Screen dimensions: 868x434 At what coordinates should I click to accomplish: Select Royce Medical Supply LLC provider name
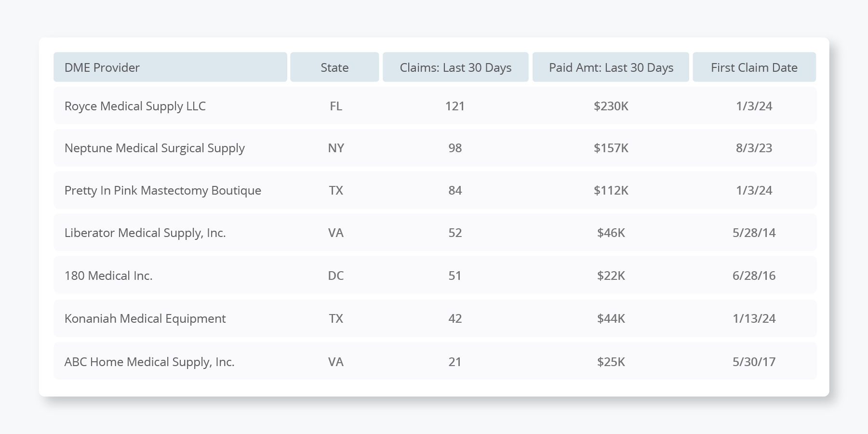tap(135, 106)
